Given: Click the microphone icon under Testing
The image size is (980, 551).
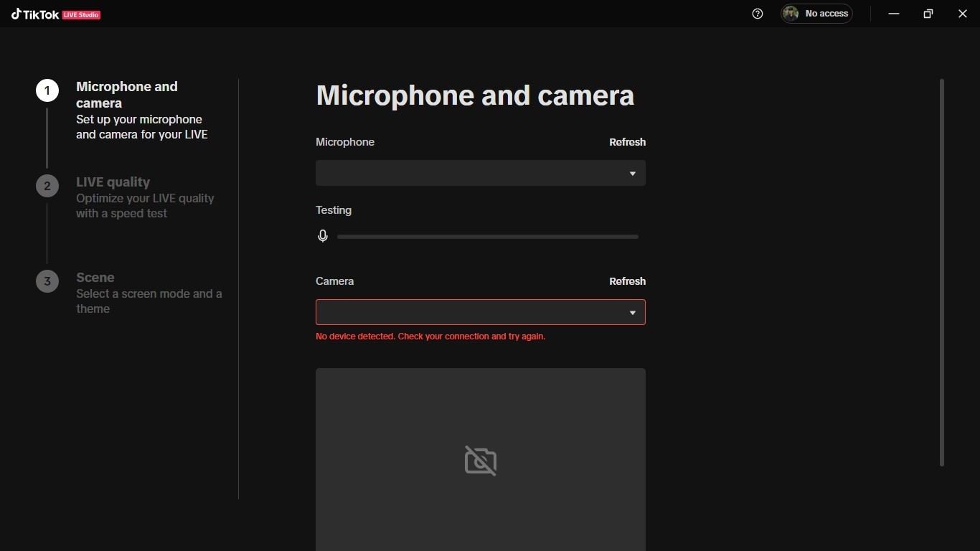Looking at the screenshot, I should point(323,236).
